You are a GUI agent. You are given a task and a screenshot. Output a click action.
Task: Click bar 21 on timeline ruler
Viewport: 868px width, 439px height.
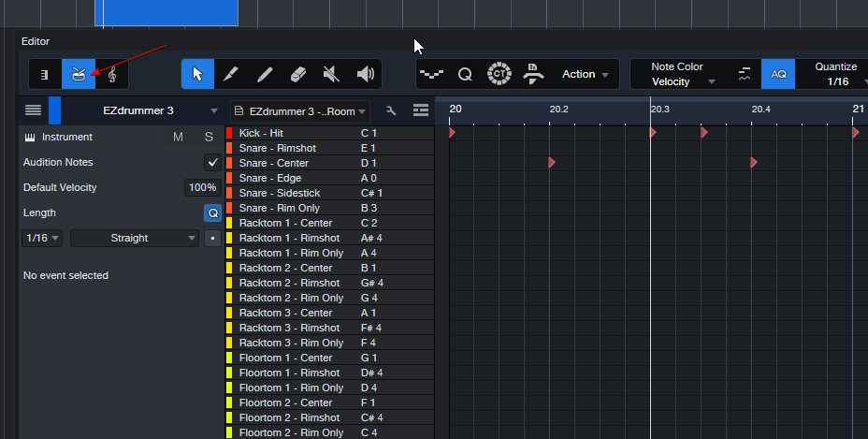pos(858,109)
